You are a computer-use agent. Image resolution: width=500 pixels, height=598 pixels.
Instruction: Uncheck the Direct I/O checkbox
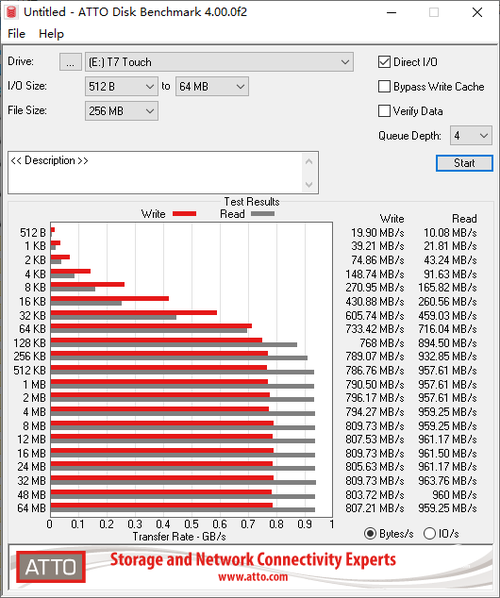coord(384,62)
